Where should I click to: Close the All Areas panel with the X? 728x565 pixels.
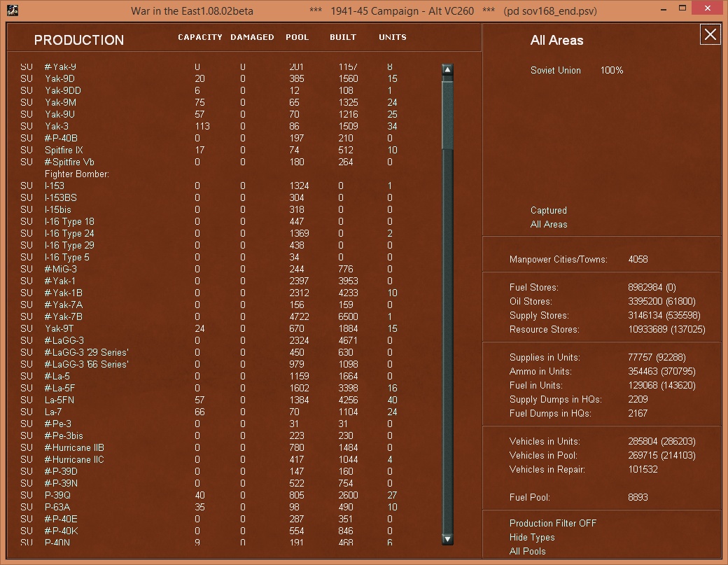[710, 34]
